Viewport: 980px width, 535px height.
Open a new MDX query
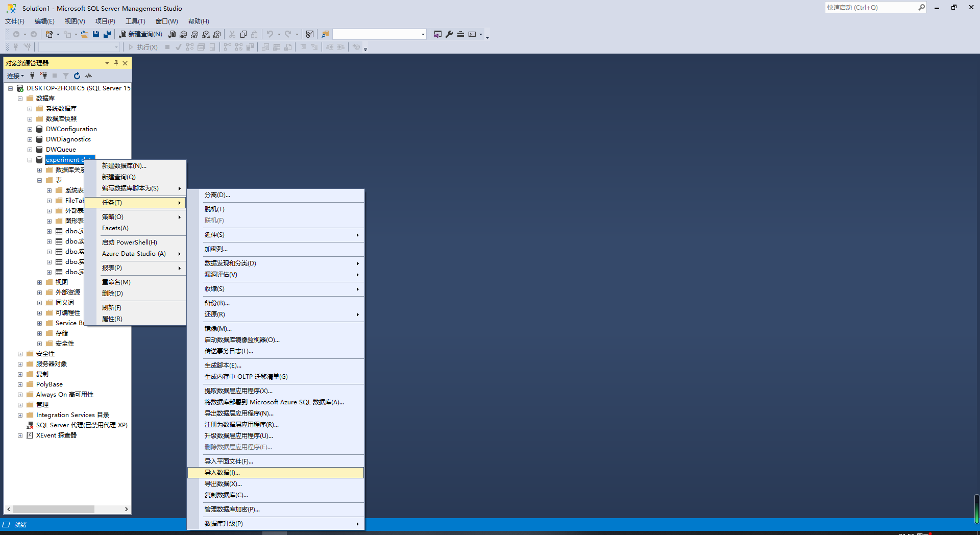(183, 34)
